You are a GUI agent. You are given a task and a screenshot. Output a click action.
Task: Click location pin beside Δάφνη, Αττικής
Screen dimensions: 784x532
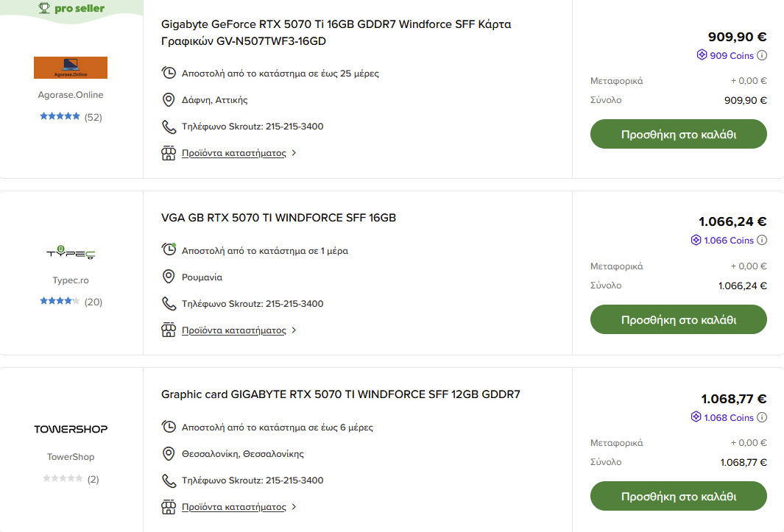[169, 99]
